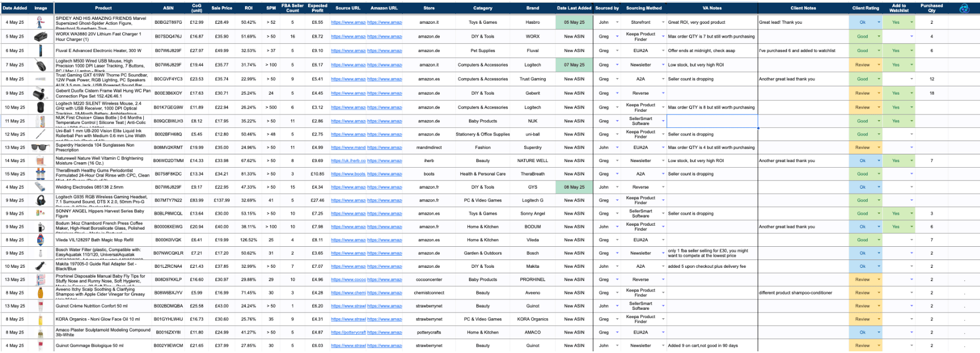
Task: Open the Amazon URL link for Vileda mop refill
Action: click(384, 240)
